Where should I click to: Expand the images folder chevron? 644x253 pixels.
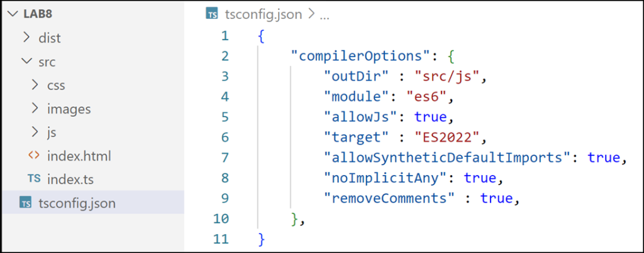[35, 109]
